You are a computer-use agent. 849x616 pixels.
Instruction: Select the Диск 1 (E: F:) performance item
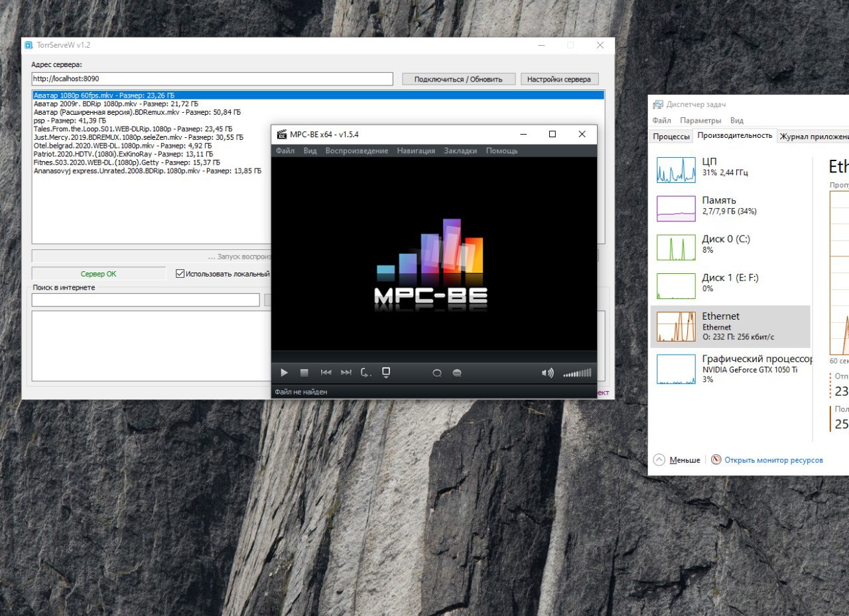[x=730, y=286]
